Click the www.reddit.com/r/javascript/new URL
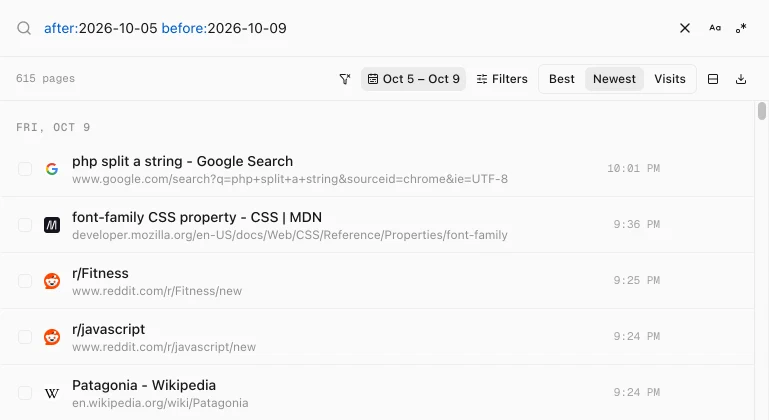The image size is (769, 420). click(164, 347)
